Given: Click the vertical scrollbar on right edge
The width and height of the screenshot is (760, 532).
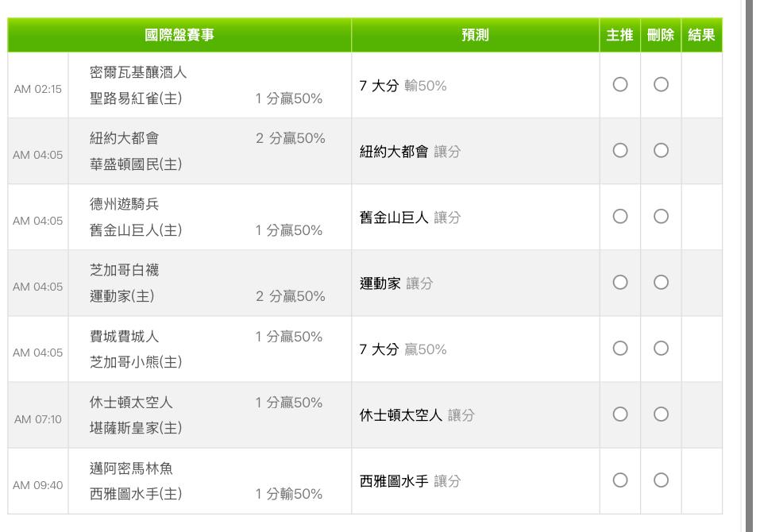Looking at the screenshot, I should [x=750, y=266].
